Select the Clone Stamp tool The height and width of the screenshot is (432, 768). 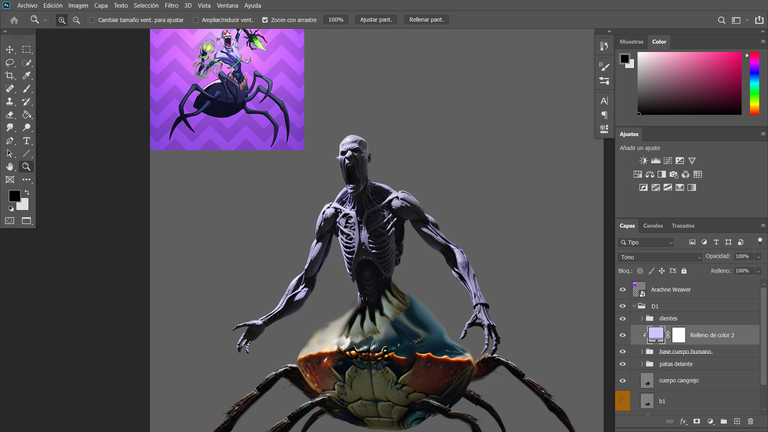[9, 101]
